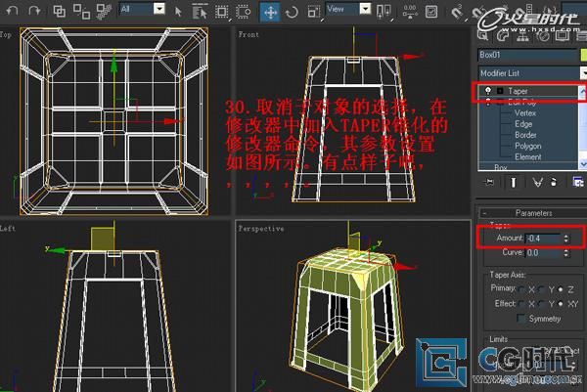The width and height of the screenshot is (587, 392).
Task: Click the Front viewport label
Action: tap(248, 34)
